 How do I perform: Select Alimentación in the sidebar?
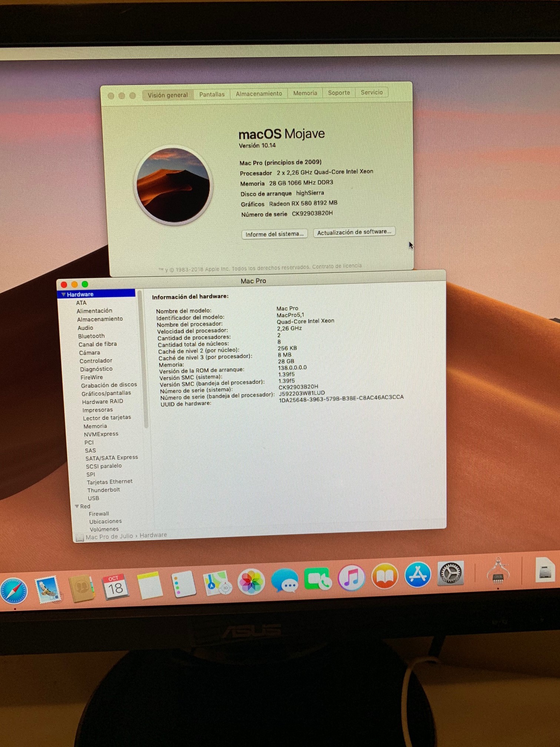pos(94,311)
